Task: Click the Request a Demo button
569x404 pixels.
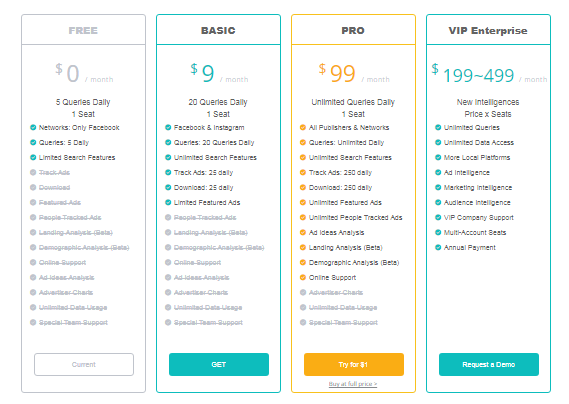Action: click(x=489, y=364)
